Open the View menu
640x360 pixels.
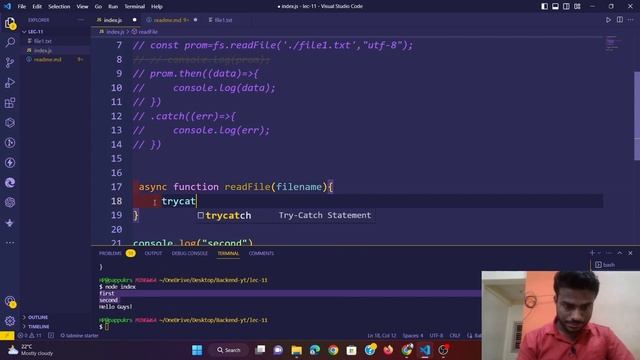pos(82,7)
